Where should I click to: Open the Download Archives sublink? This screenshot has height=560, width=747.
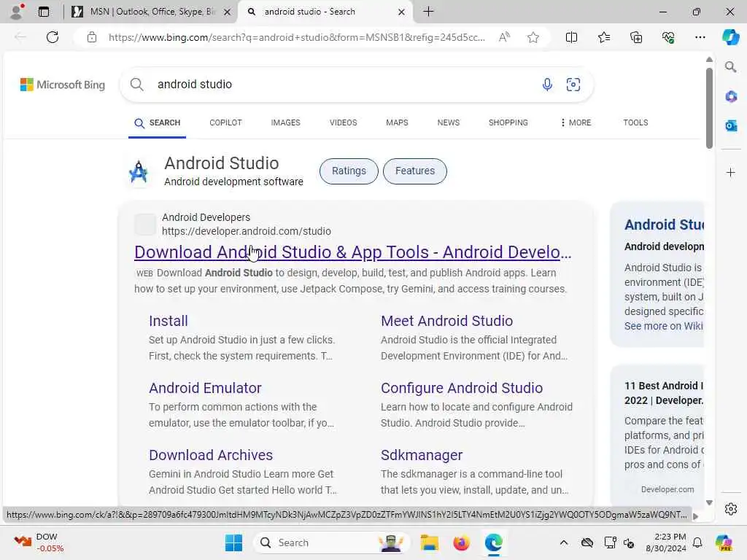click(x=211, y=455)
